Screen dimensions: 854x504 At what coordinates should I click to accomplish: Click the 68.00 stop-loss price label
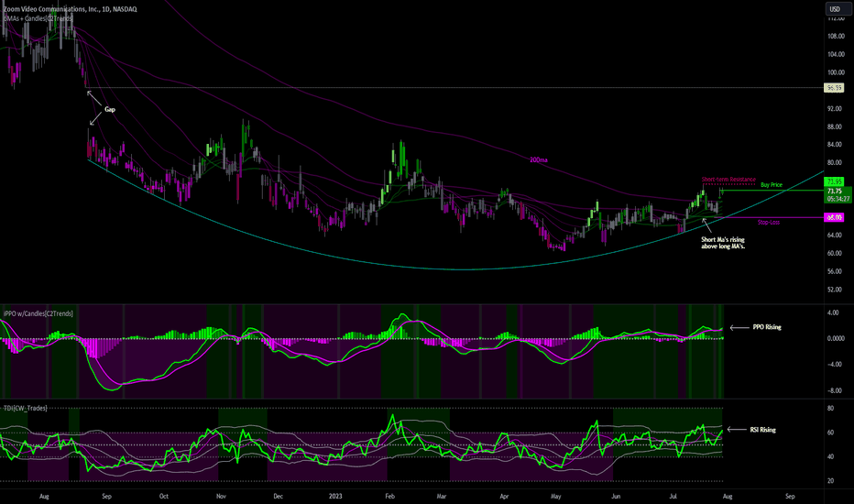click(x=835, y=217)
